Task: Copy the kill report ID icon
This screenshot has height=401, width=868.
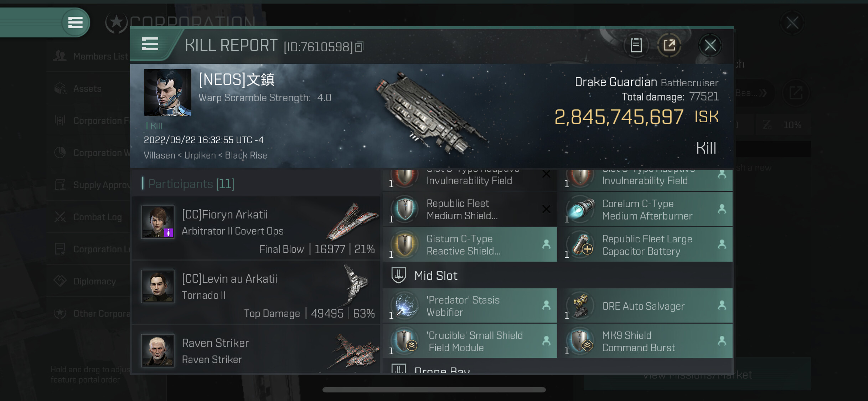Action: click(x=360, y=47)
